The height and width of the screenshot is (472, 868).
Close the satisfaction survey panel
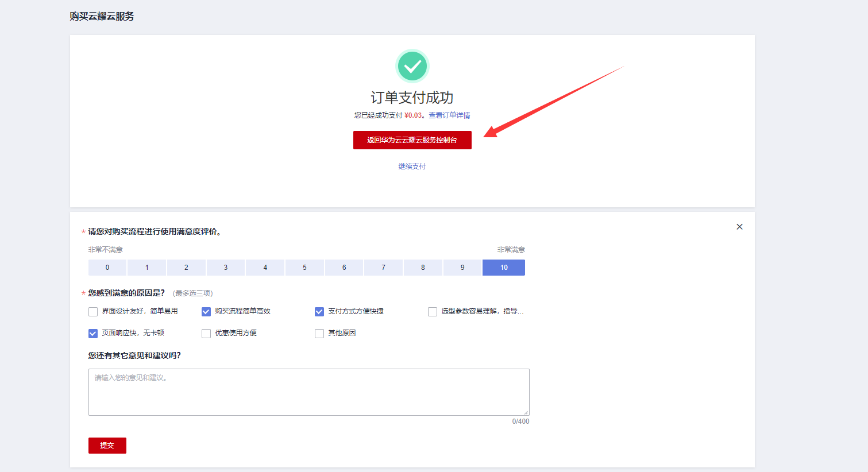coord(739,227)
